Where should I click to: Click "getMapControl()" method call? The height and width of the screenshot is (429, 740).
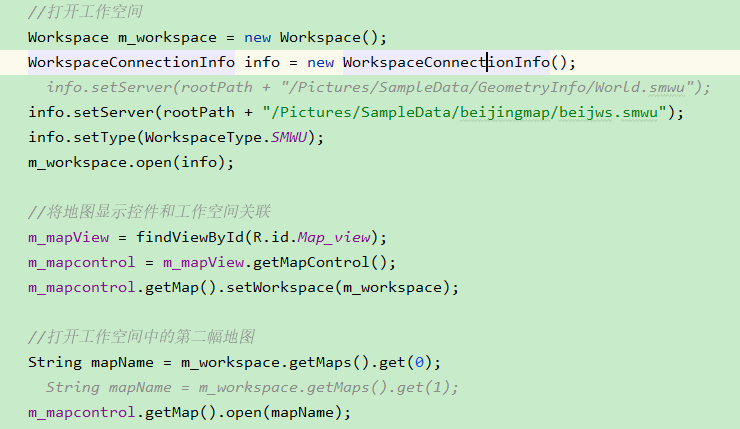[320, 262]
